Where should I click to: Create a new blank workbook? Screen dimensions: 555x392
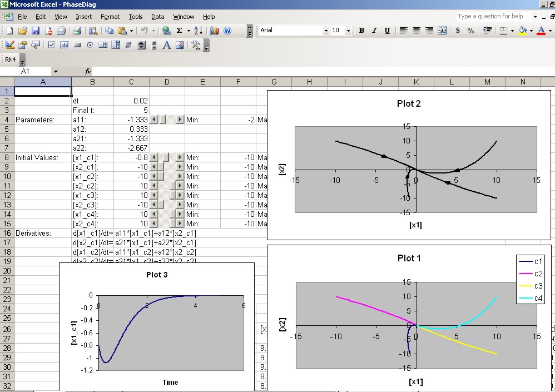coord(9,31)
